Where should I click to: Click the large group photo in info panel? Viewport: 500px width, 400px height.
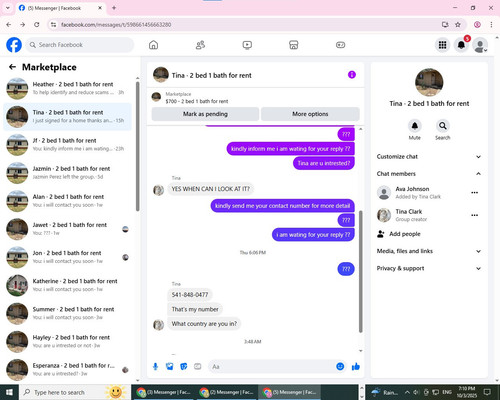tap(429, 82)
